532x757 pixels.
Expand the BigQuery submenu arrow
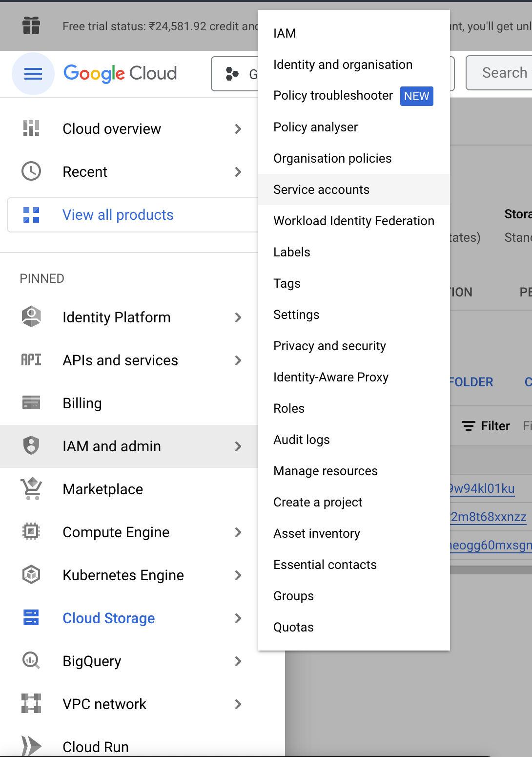[238, 661]
